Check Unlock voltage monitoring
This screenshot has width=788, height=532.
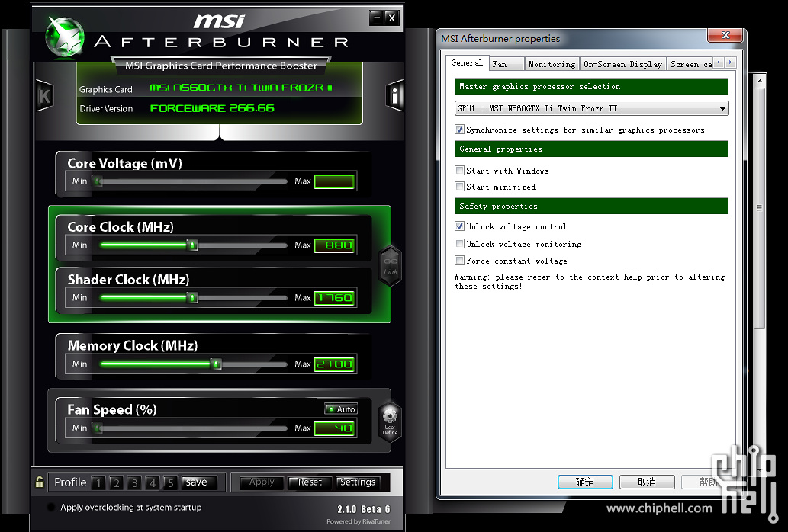[x=459, y=244]
